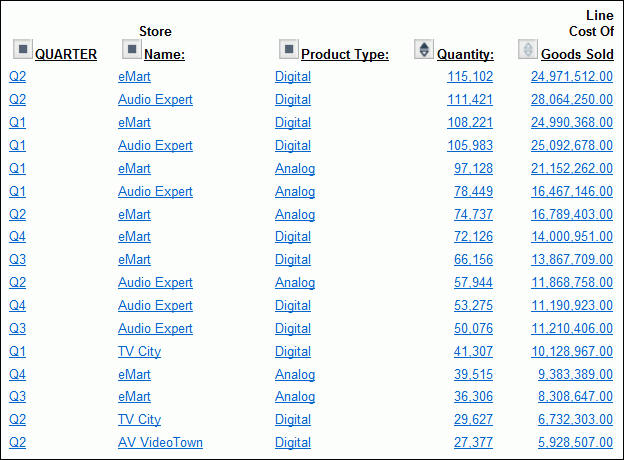Sort by the QUARTER column header
This screenshot has width=624, height=460.
(x=66, y=54)
